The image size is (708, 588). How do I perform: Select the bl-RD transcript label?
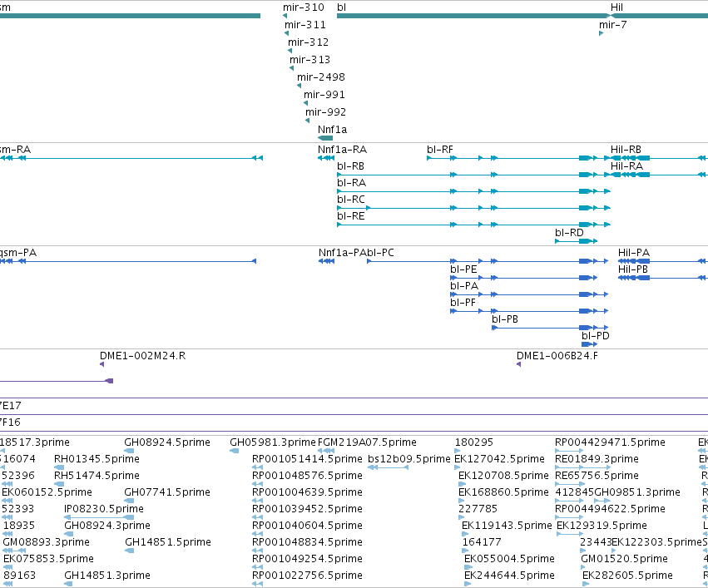tap(569, 233)
